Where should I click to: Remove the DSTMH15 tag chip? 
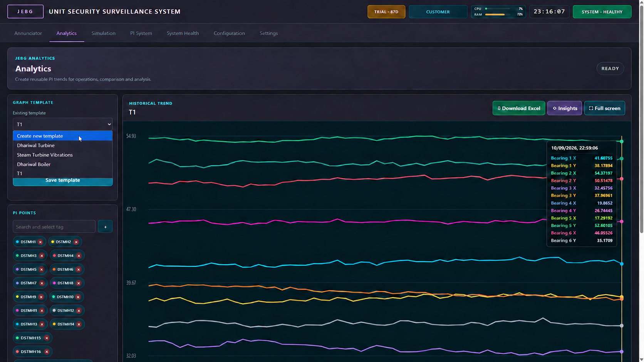tap(47, 338)
